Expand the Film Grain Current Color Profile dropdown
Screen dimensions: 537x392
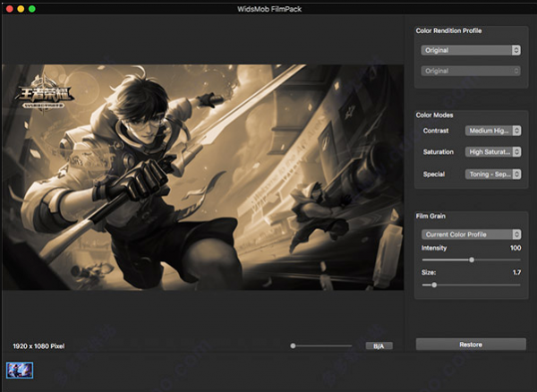tap(470, 234)
